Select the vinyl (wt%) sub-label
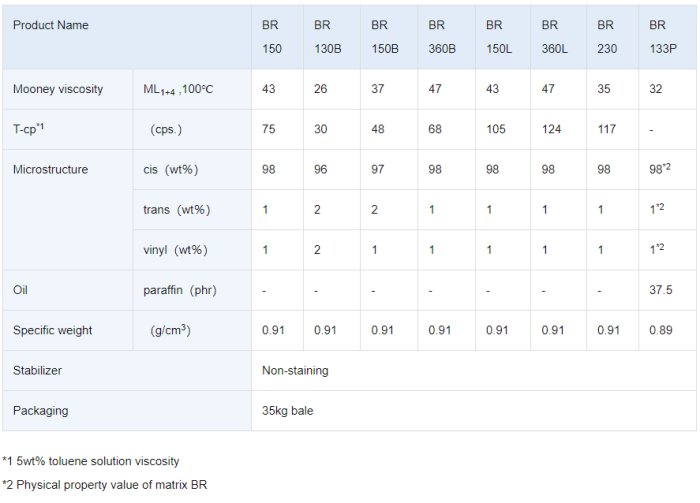 (177, 249)
